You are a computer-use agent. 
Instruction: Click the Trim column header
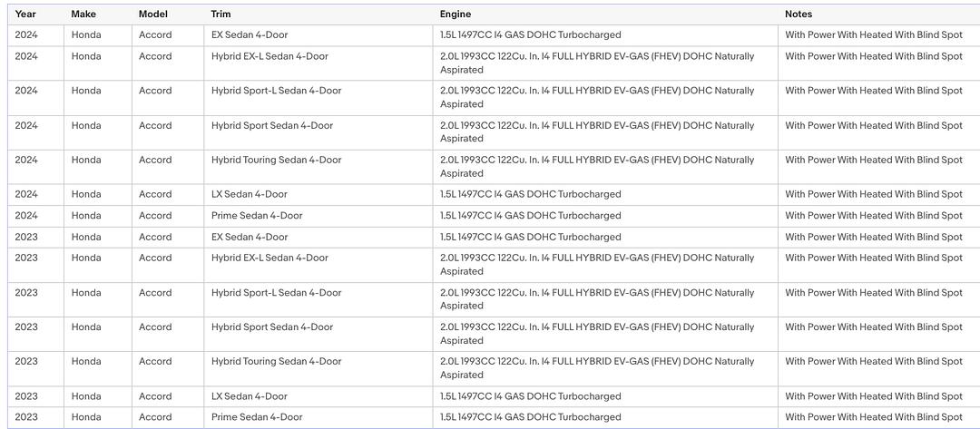220,14
